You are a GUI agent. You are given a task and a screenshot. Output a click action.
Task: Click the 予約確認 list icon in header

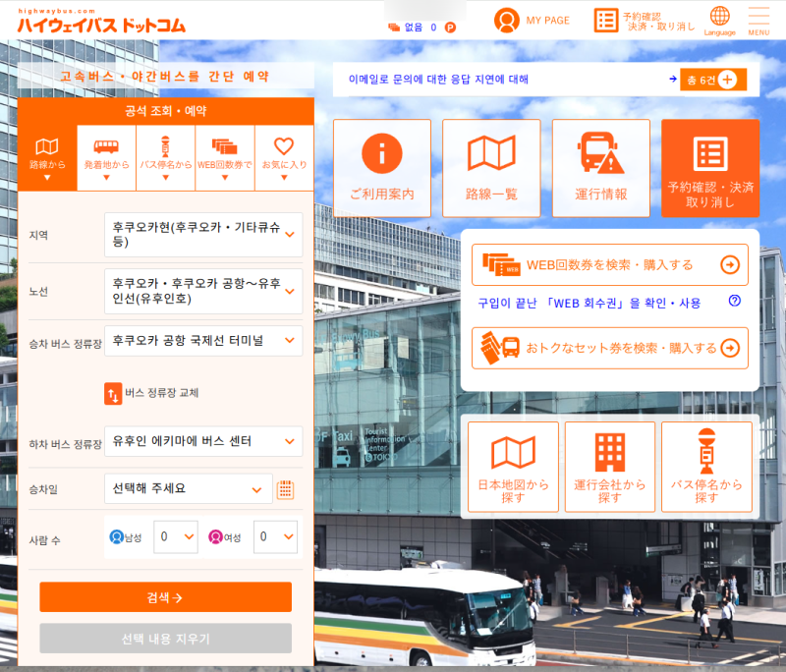tap(605, 20)
